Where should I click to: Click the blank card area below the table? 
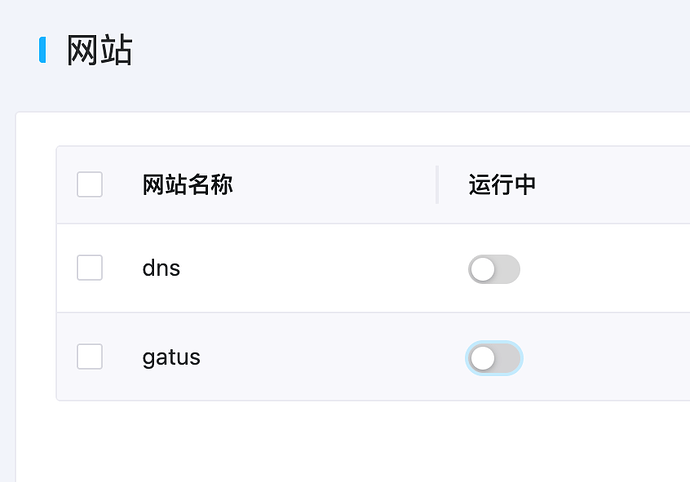[350, 440]
